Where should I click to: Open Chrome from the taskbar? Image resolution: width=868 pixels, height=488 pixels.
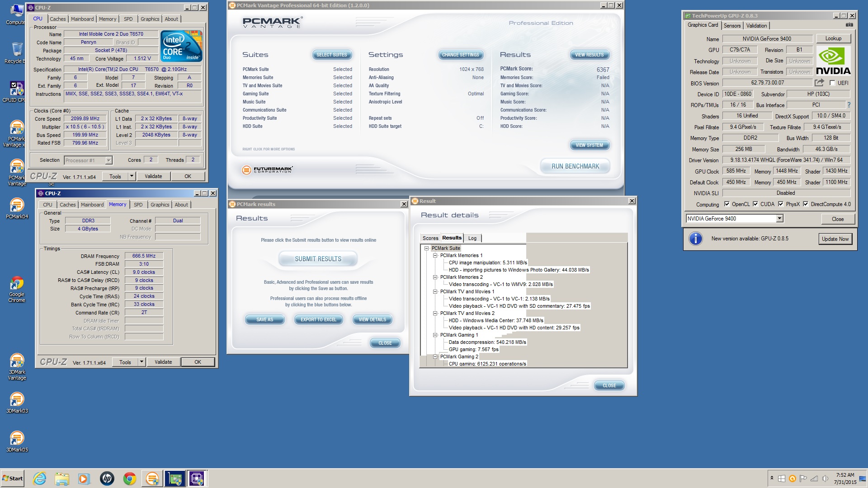click(x=129, y=479)
